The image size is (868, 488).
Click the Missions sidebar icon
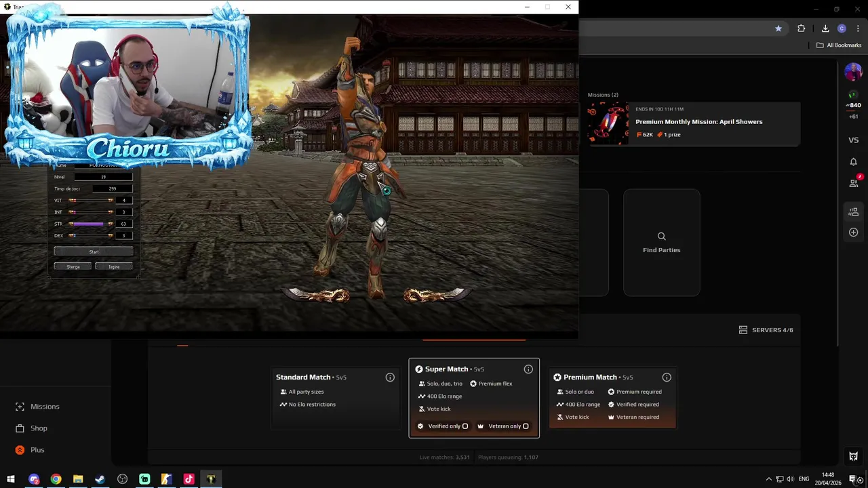(20, 407)
